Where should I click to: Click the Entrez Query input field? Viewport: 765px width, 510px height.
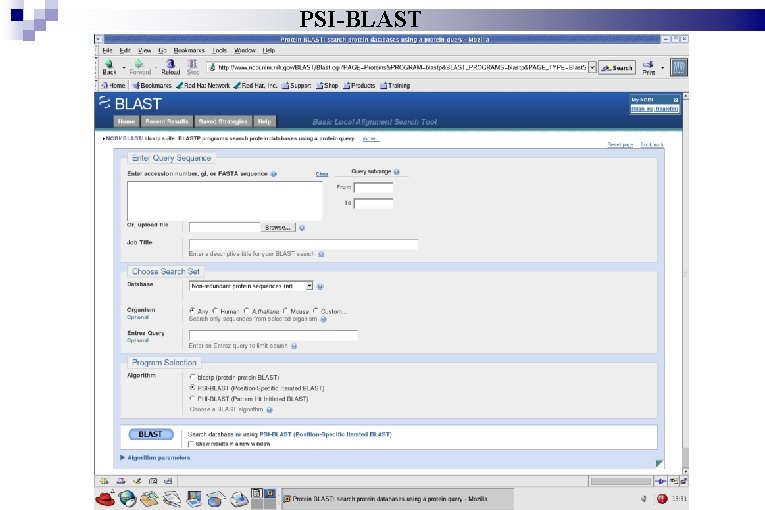click(x=273, y=335)
